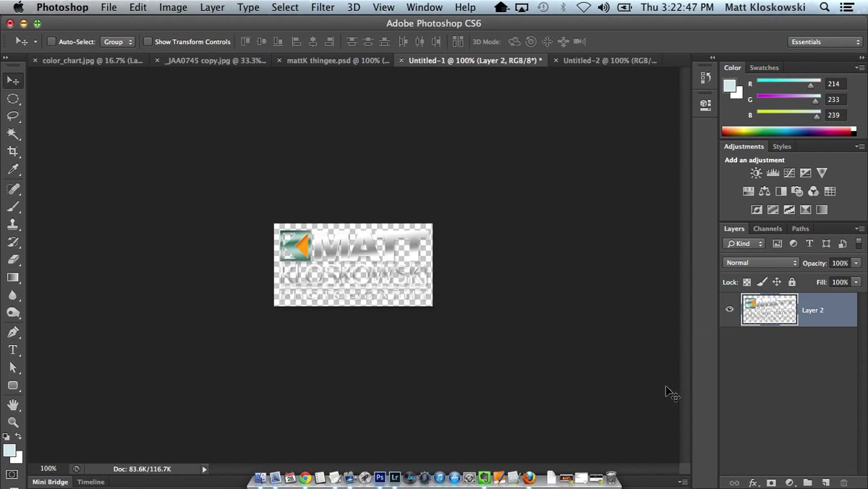Screen dimensions: 868x489
Task: Select the Rounded Rectangle shape tool
Action: (13, 386)
